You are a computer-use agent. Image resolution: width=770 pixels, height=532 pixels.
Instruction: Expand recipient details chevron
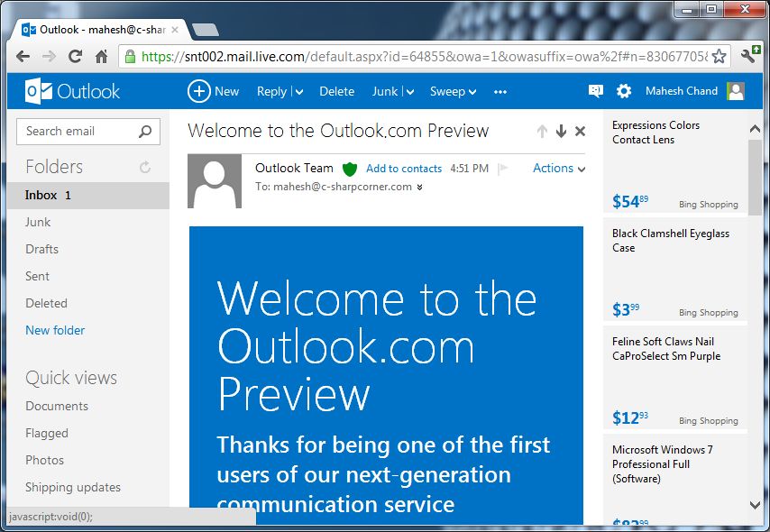point(419,188)
